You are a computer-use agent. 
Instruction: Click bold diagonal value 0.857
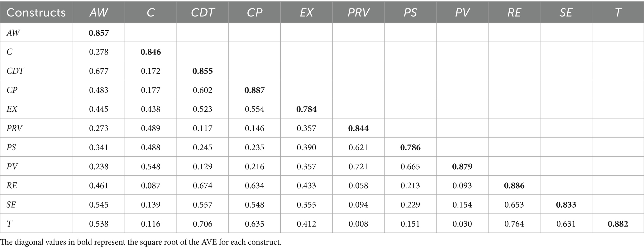[99, 33]
